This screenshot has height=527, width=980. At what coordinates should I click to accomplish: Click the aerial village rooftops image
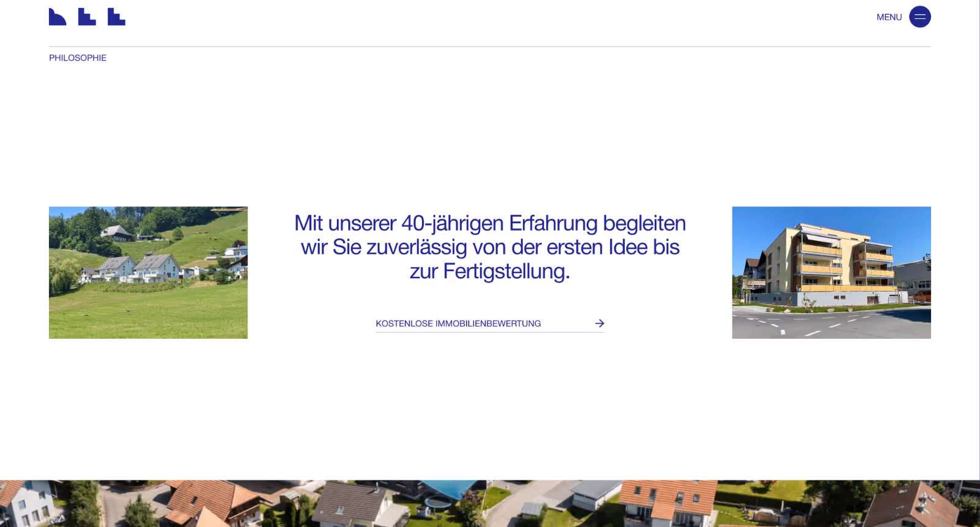point(490,504)
